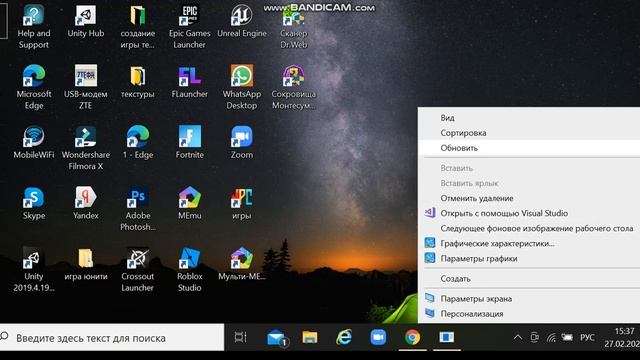Open the текстуры folder icon

click(138, 82)
